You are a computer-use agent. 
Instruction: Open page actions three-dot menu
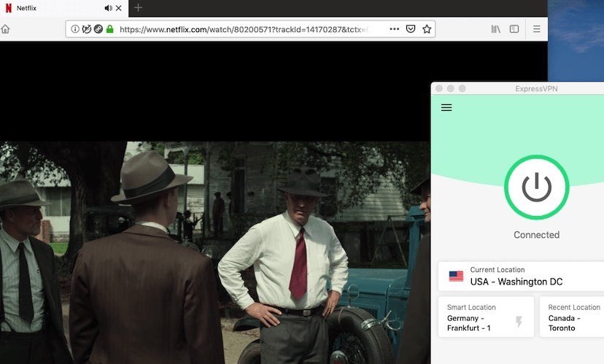[395, 29]
